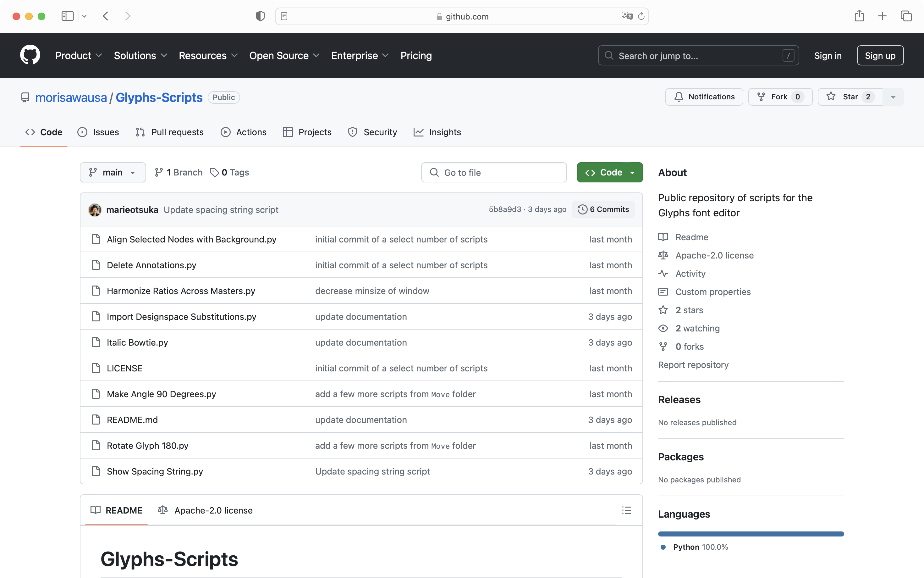Click the marieotsuka avatar image
This screenshot has height=578, width=924.
click(x=95, y=209)
